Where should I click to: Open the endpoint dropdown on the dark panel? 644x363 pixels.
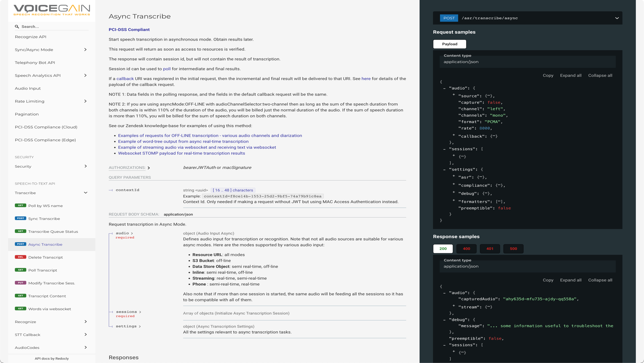[617, 18]
